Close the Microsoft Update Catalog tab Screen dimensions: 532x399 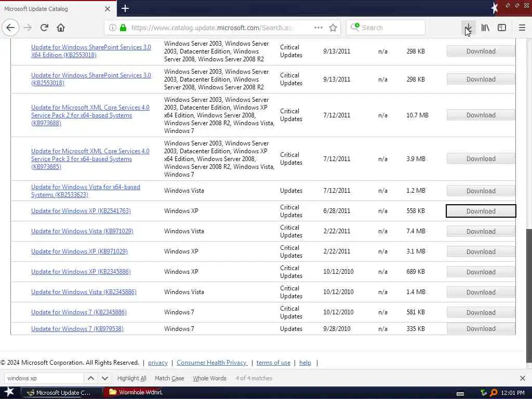click(107, 9)
